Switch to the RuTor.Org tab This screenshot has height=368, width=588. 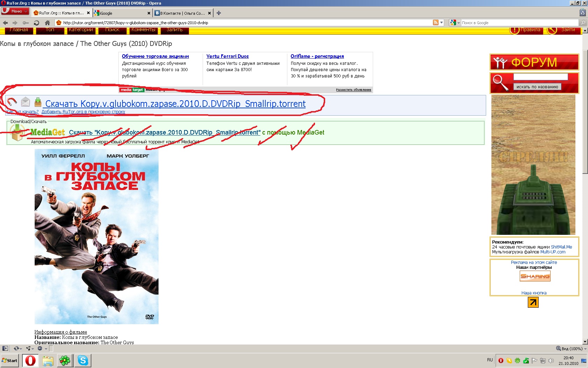point(62,13)
